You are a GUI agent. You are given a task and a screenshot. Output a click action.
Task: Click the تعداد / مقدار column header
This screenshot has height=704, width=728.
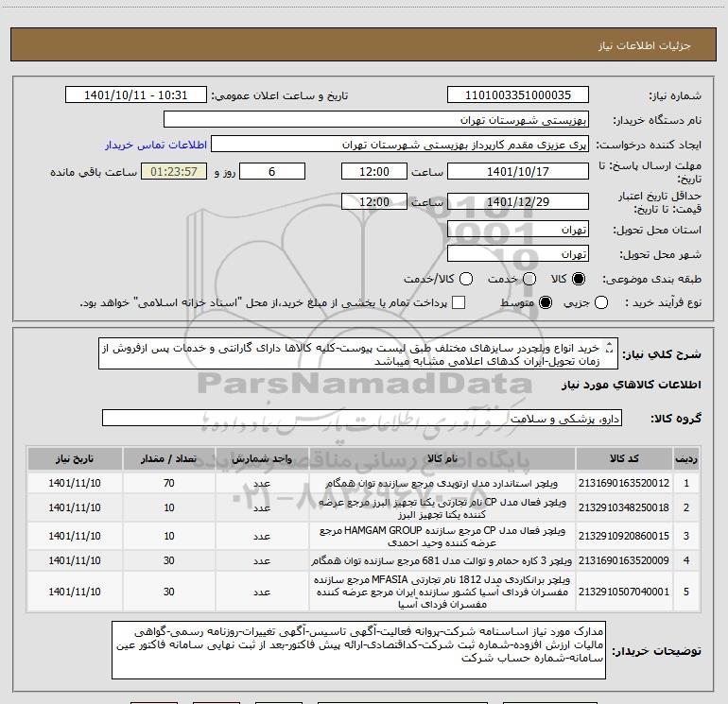(x=169, y=458)
